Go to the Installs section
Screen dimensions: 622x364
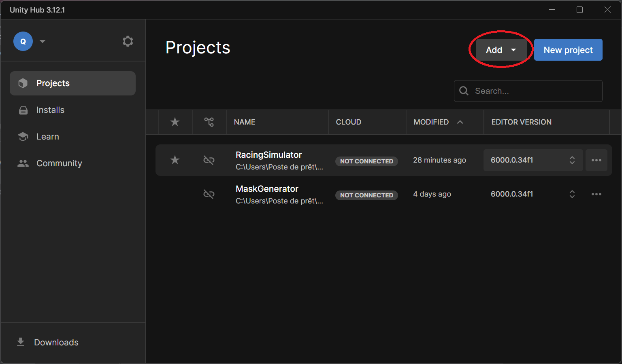50,110
